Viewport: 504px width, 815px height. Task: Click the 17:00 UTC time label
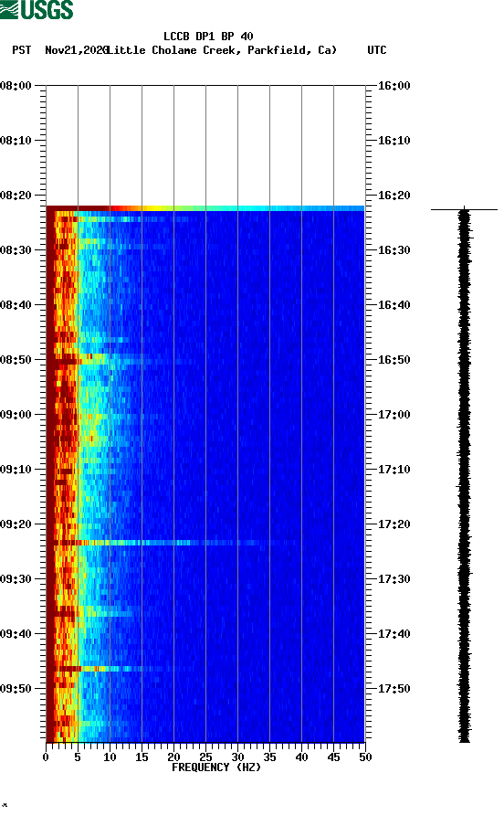click(x=394, y=415)
